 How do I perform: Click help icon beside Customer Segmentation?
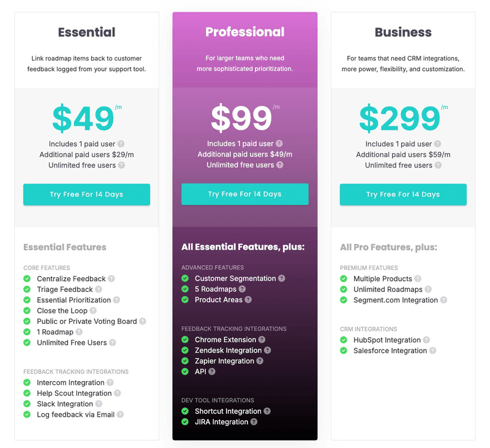tap(282, 278)
